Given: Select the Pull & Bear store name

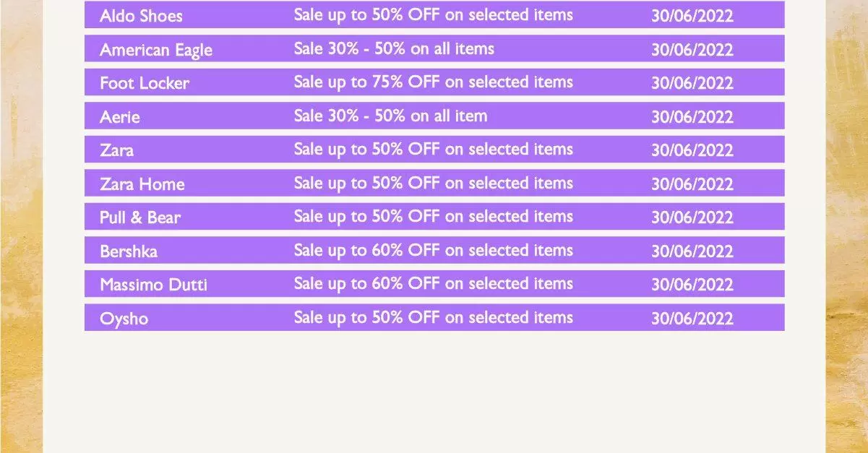Looking at the screenshot, I should click(x=140, y=217).
